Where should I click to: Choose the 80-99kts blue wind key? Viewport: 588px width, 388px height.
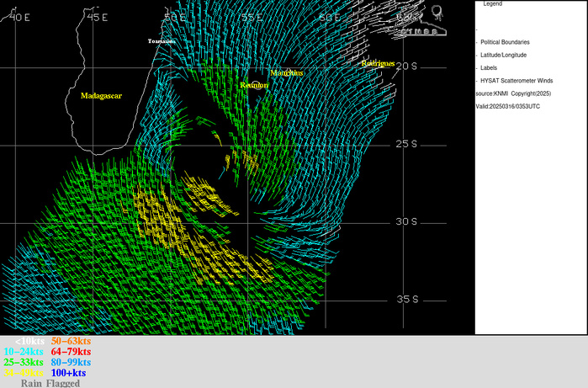tap(71, 362)
